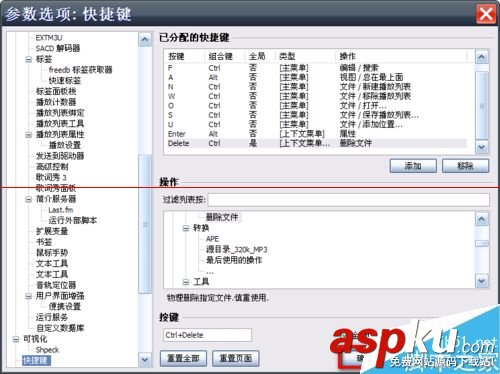Select the 文件 / 添加位置... row

point(317,124)
